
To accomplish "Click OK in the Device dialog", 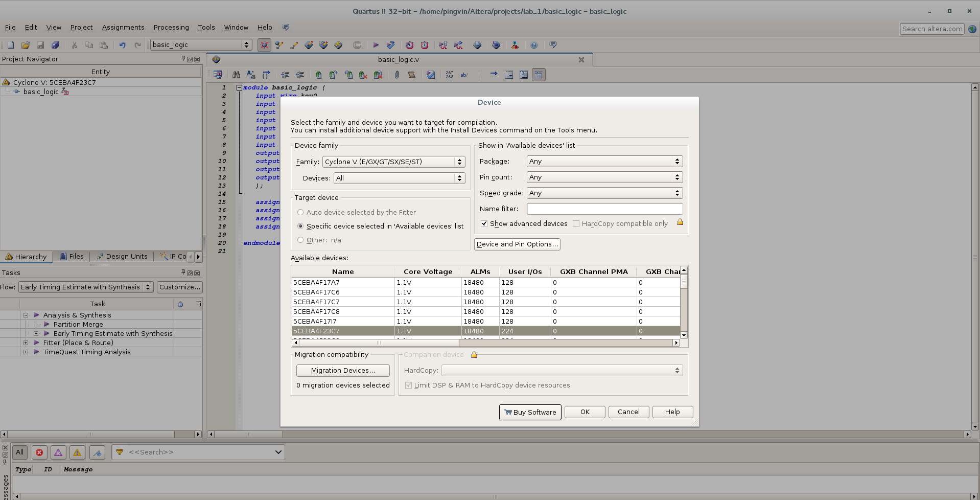I will click(x=585, y=412).
